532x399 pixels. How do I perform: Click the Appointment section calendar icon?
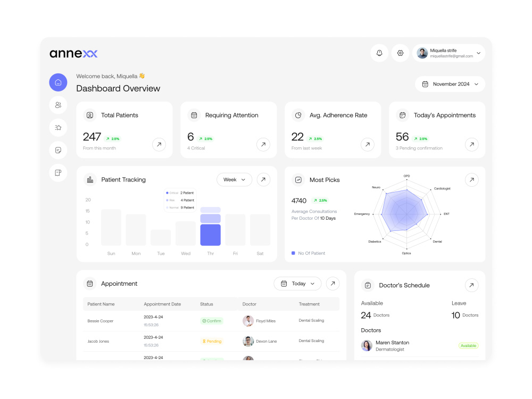90,284
